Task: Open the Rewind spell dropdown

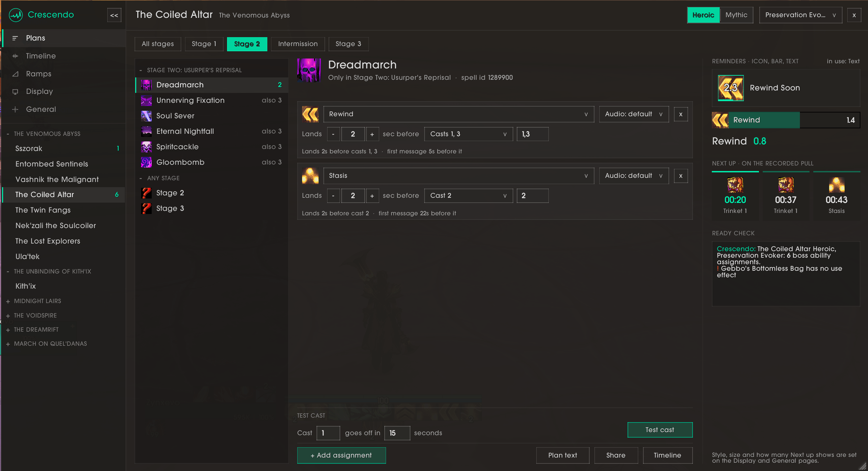Action: (x=459, y=114)
